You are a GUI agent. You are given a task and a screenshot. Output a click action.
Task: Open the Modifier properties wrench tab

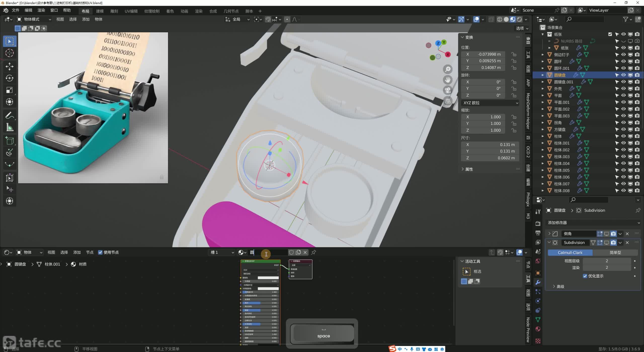click(538, 282)
